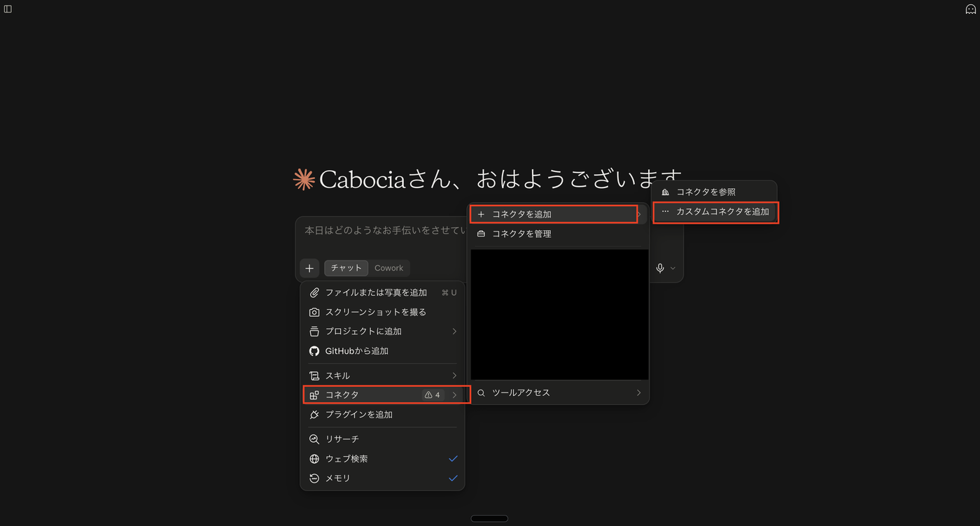Expand the プロジェクトに追加 chevron

tap(454, 332)
